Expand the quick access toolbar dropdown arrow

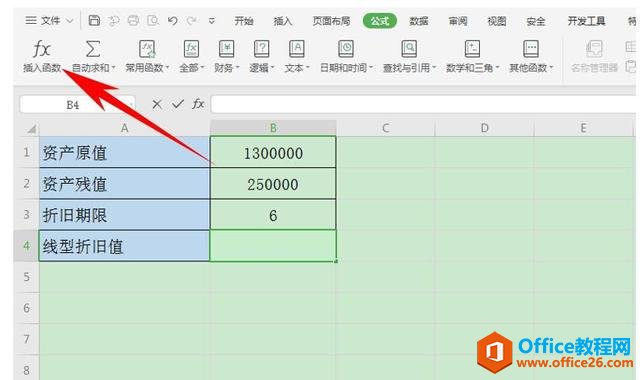coord(211,21)
